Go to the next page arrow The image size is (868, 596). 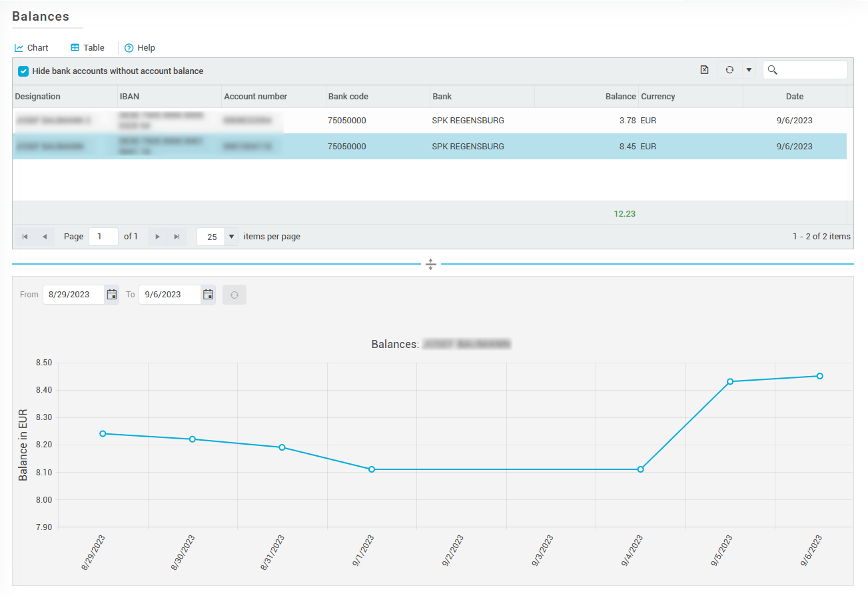coord(157,237)
